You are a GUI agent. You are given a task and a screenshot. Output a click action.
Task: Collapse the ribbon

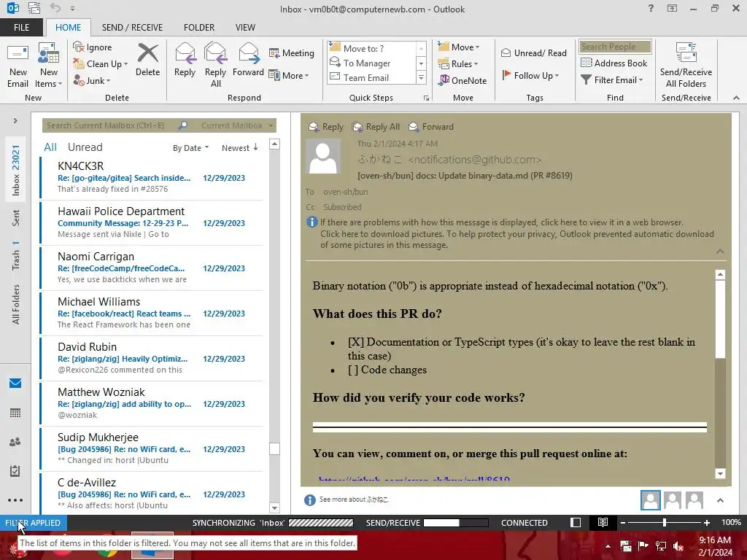point(736,98)
